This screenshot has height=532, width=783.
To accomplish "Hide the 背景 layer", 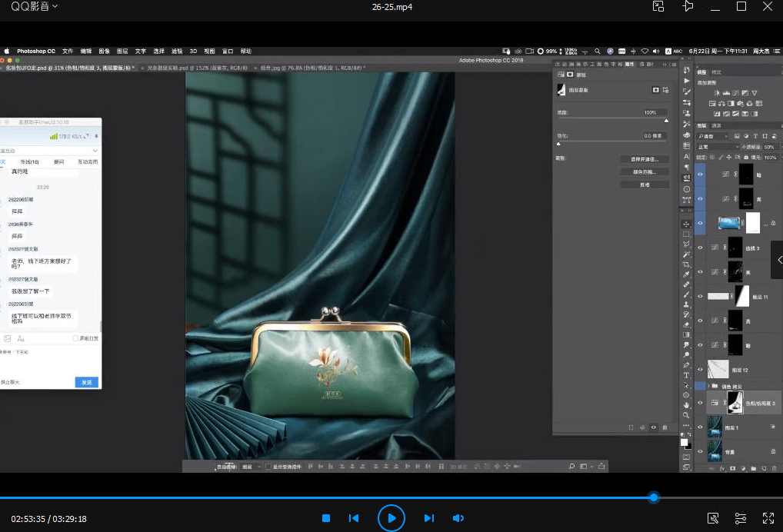I will pyautogui.click(x=700, y=451).
